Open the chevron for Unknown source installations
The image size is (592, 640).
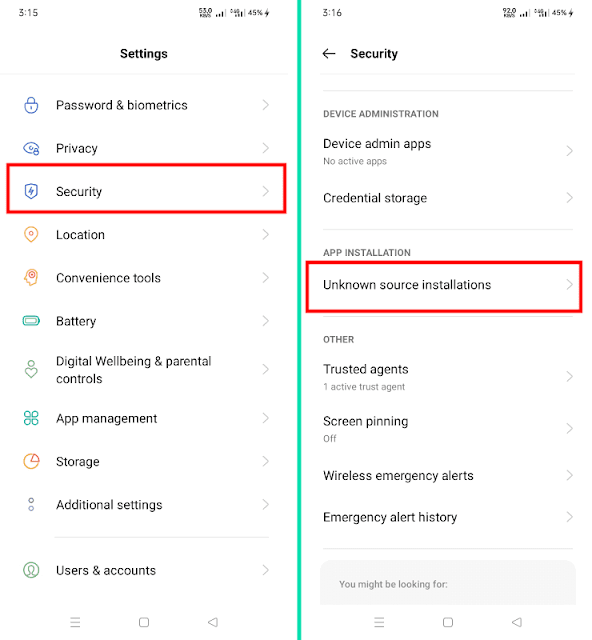[x=570, y=284]
